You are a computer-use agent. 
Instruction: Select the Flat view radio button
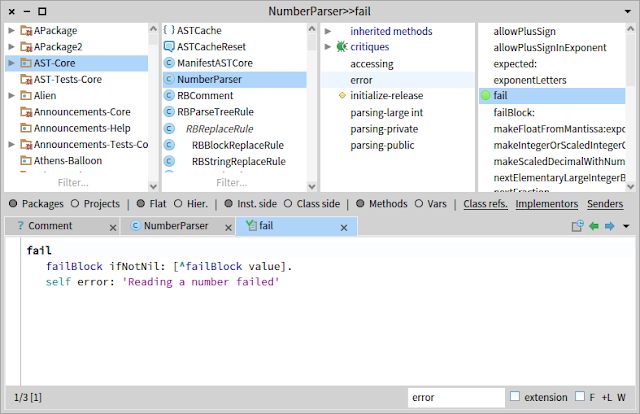pos(141,203)
